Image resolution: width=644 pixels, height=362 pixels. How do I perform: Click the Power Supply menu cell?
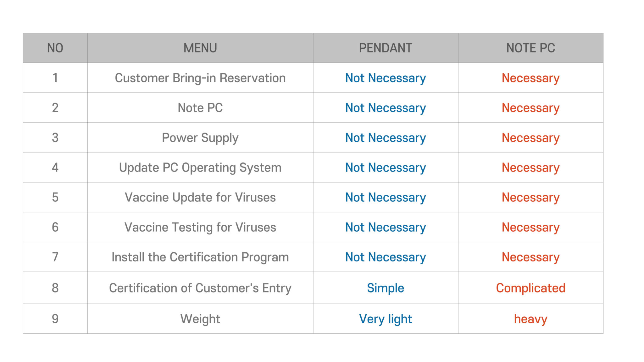[200, 138]
